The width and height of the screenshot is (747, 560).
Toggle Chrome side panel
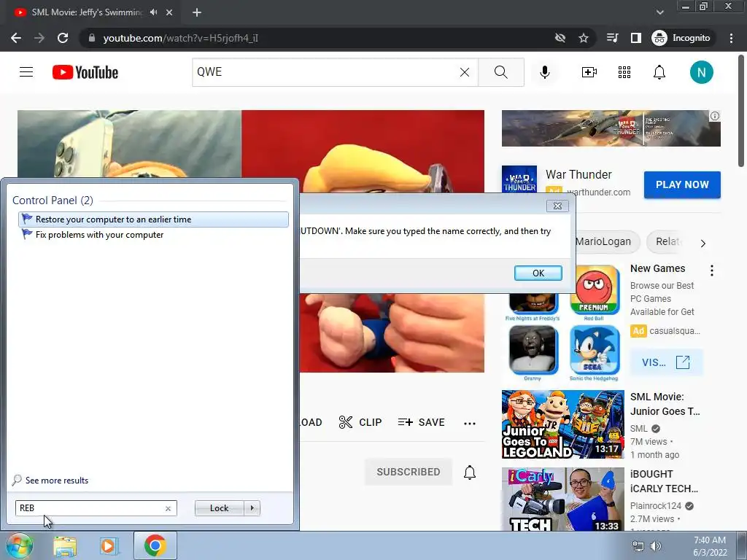pyautogui.click(x=636, y=38)
